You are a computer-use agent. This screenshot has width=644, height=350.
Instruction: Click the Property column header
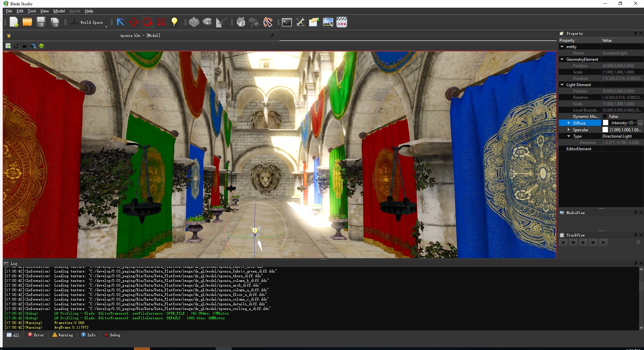coord(580,40)
